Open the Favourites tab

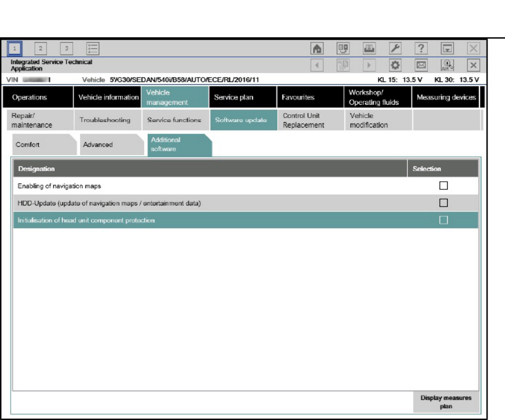click(310, 97)
